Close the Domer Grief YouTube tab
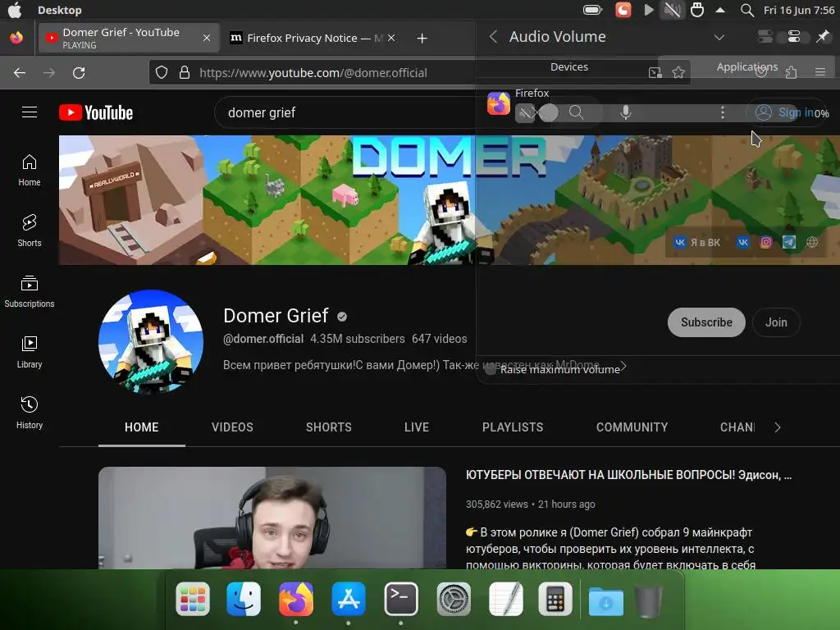 [x=206, y=38]
